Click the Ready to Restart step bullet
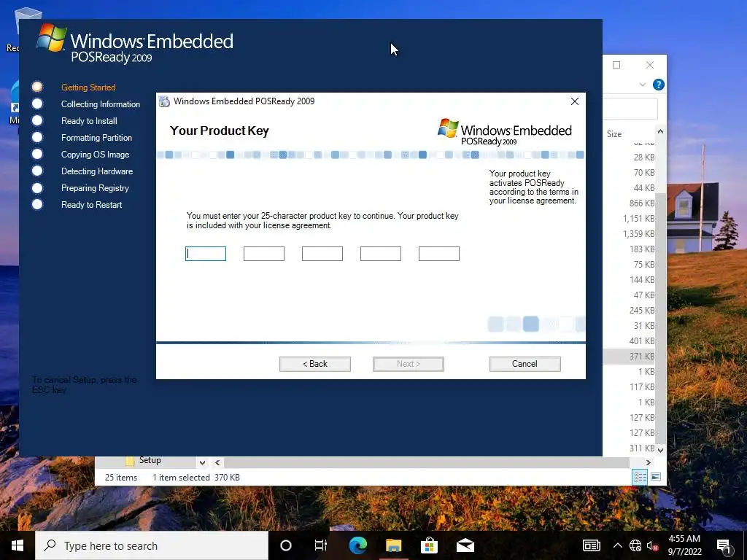The width and height of the screenshot is (747, 560). 37,204
